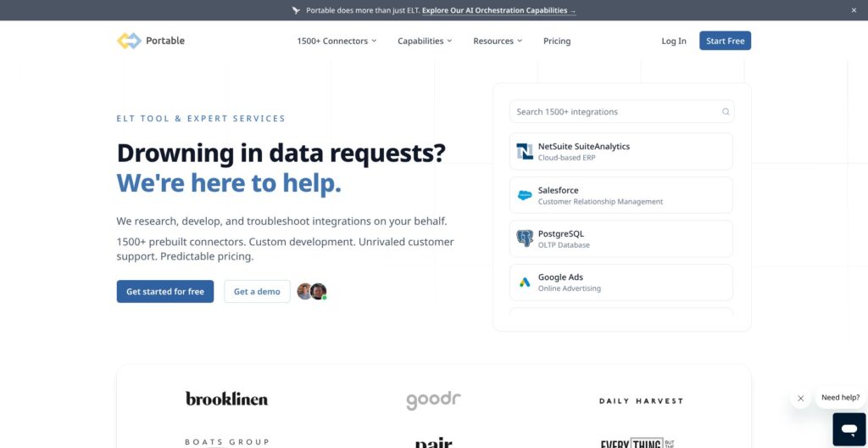Select the Salesforce integration card
868x448 pixels.
click(x=621, y=195)
